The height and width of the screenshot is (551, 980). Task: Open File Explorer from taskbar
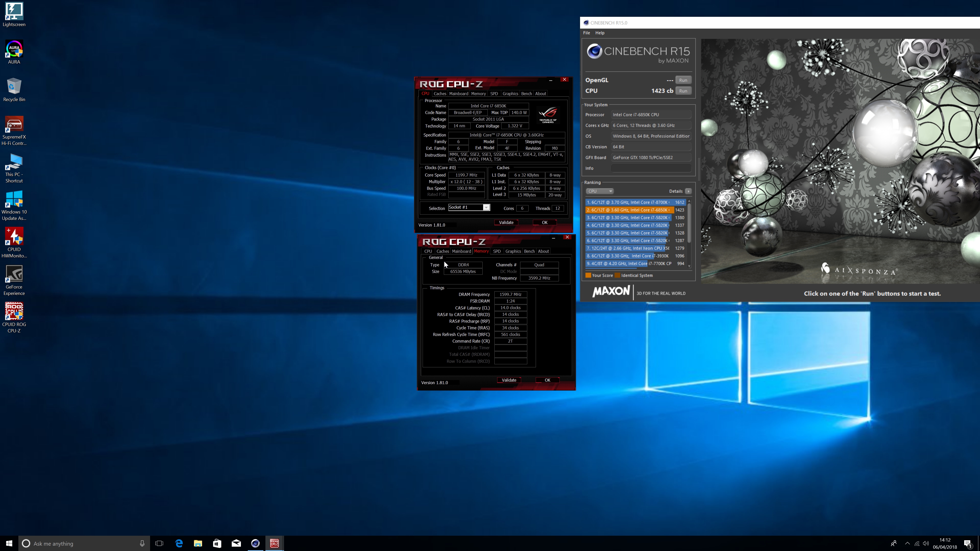point(198,543)
